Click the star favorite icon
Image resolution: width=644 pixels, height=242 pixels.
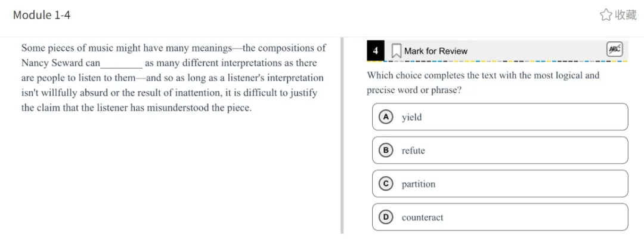tap(606, 15)
